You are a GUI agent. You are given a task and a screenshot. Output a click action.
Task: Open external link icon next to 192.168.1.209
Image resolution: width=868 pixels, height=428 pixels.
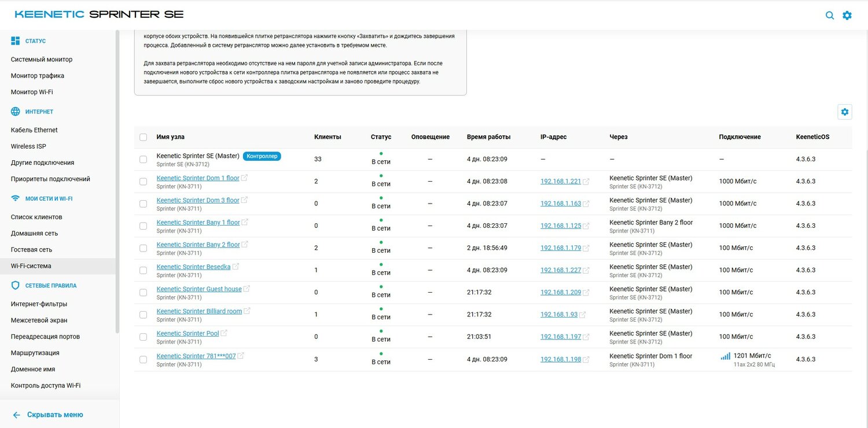click(x=586, y=293)
